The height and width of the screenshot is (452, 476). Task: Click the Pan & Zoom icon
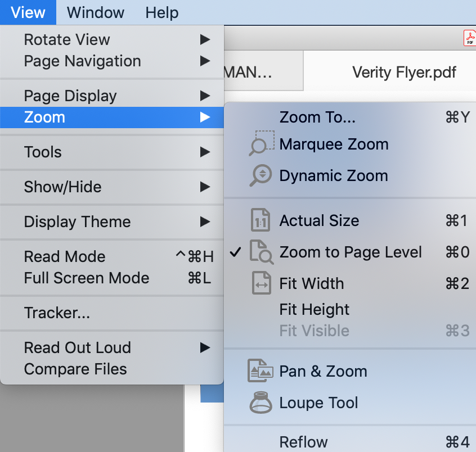(x=261, y=371)
